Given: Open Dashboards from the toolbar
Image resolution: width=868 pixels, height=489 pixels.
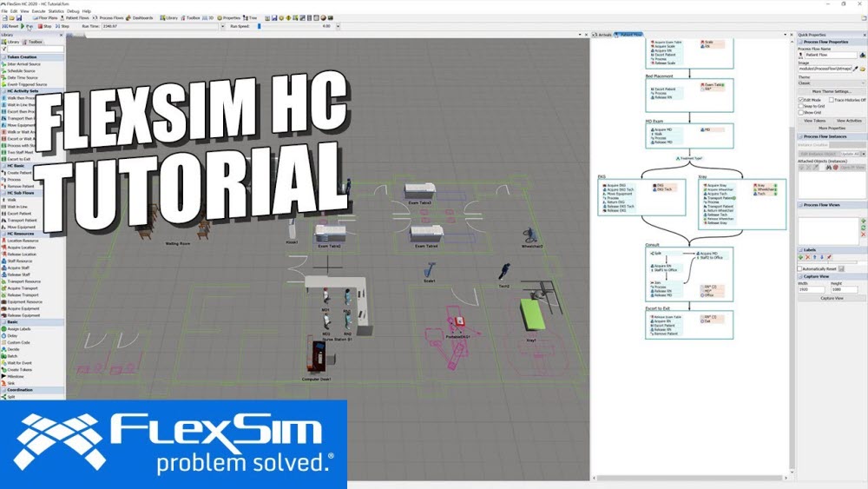Looking at the screenshot, I should tap(140, 17).
